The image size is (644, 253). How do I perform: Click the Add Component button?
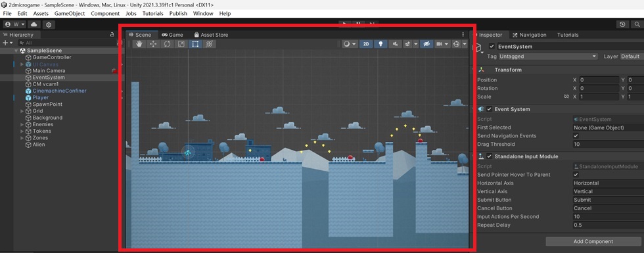tap(593, 242)
